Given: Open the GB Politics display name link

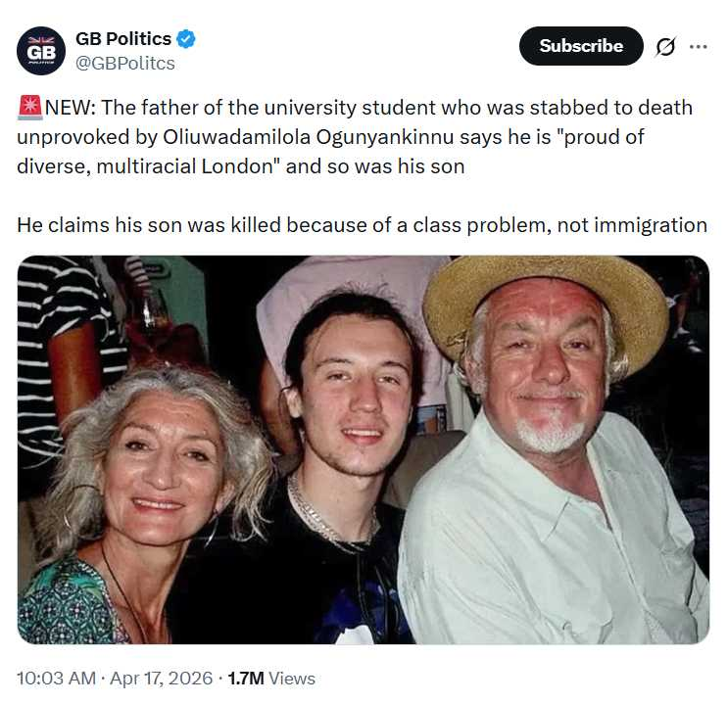Looking at the screenshot, I should (x=123, y=39).
